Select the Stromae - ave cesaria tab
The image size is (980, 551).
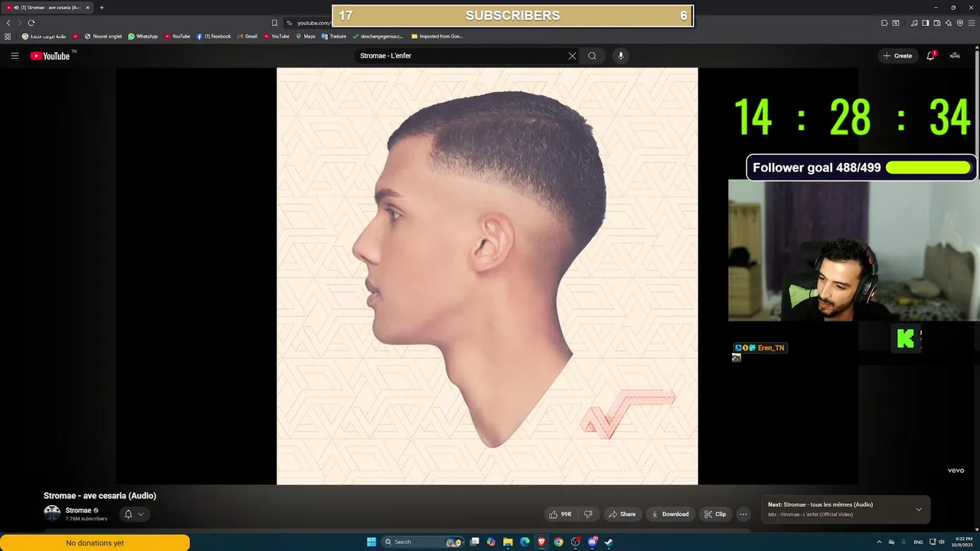[47, 8]
